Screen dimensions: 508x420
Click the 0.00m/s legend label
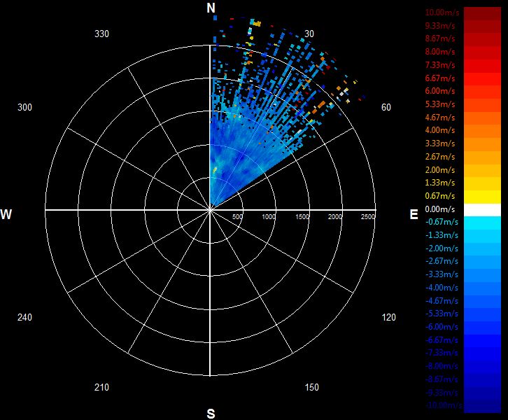440,209
